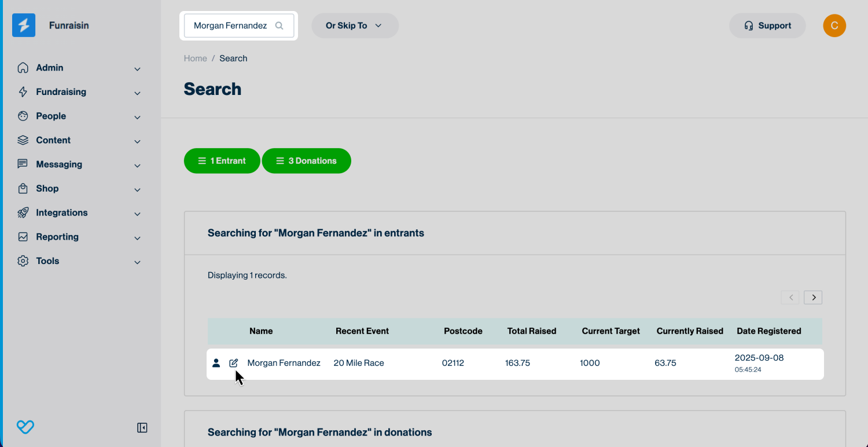Click the Funraisin lightning bolt logo
The width and height of the screenshot is (868, 447).
(24, 25)
